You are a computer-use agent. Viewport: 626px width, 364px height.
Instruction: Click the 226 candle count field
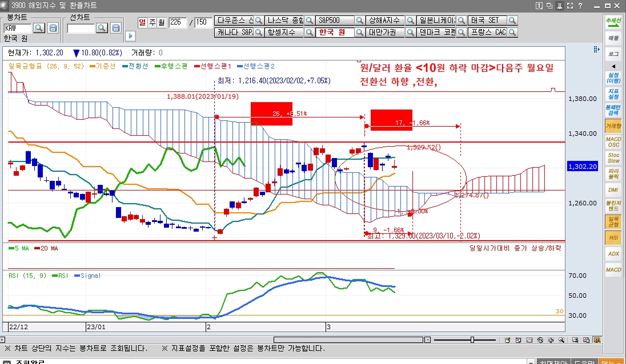178,22
